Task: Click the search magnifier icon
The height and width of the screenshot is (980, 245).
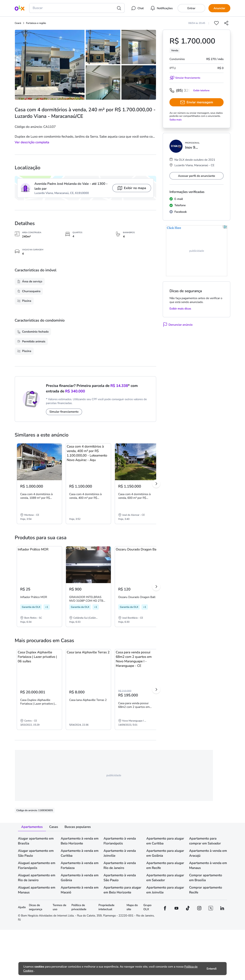Action: click(119, 8)
